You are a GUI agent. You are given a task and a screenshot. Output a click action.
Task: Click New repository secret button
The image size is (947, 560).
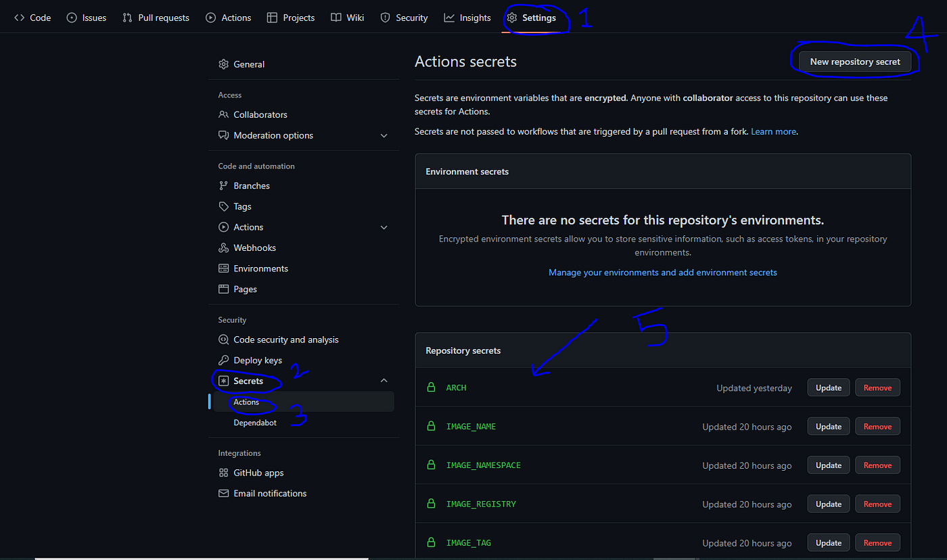855,62
